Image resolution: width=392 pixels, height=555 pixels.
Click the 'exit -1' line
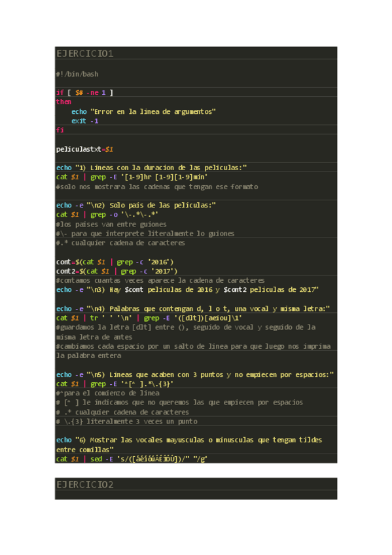[x=85, y=121]
